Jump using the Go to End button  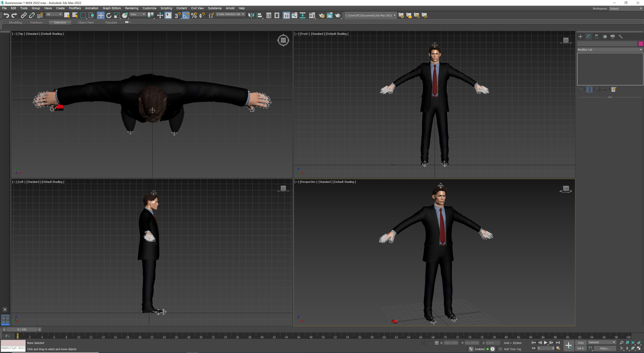tap(557, 342)
